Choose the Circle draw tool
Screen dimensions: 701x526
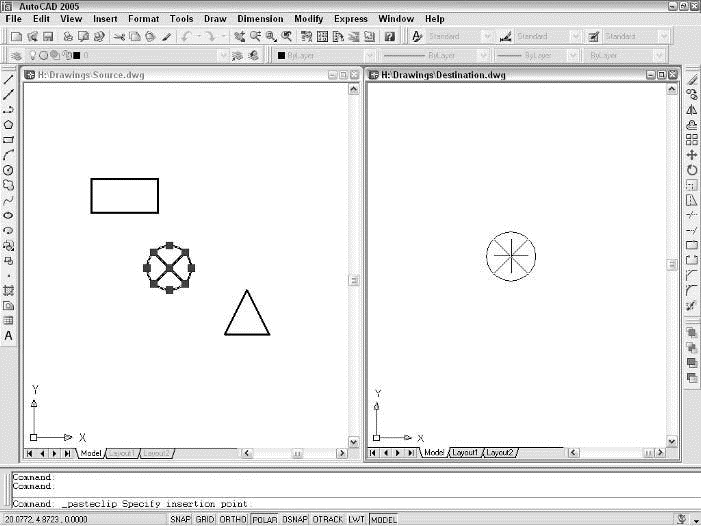[9, 170]
